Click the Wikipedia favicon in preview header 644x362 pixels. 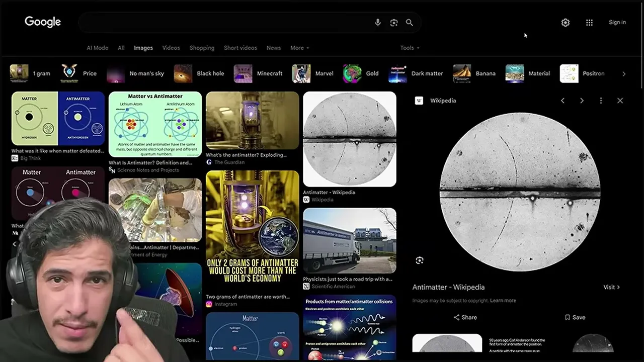point(419,101)
